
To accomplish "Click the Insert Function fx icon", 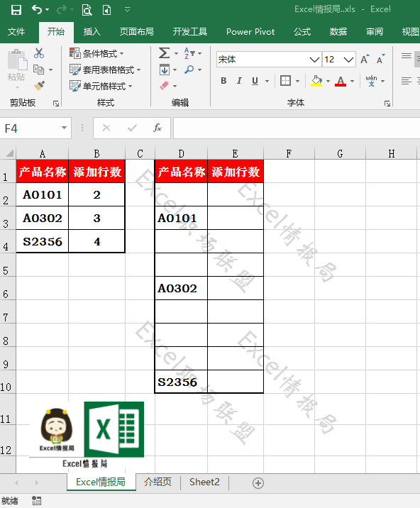I will 157,128.
